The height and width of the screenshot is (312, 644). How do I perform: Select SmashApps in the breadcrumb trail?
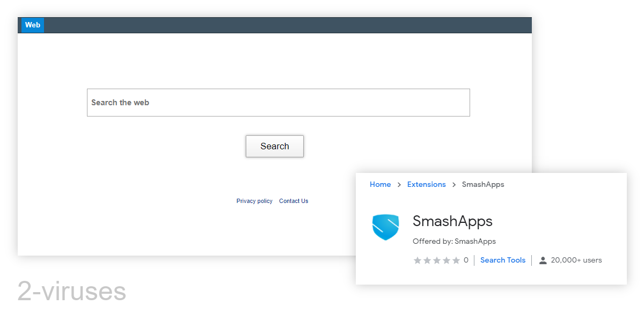tap(482, 184)
